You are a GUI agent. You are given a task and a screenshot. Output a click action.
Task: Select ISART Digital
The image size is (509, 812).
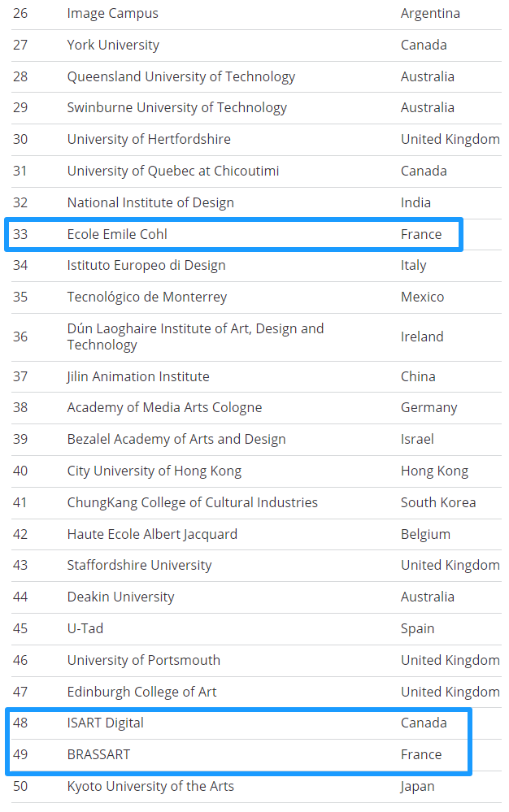click(x=106, y=723)
